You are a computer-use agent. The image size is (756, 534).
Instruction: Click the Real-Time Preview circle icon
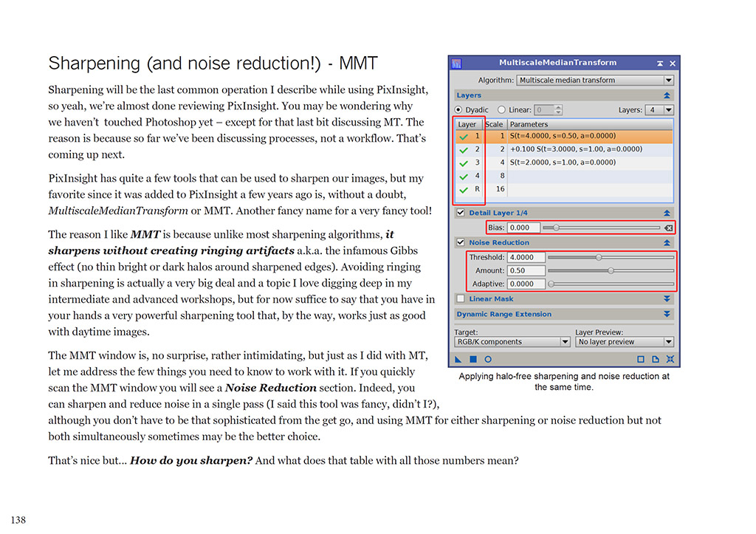(488, 360)
